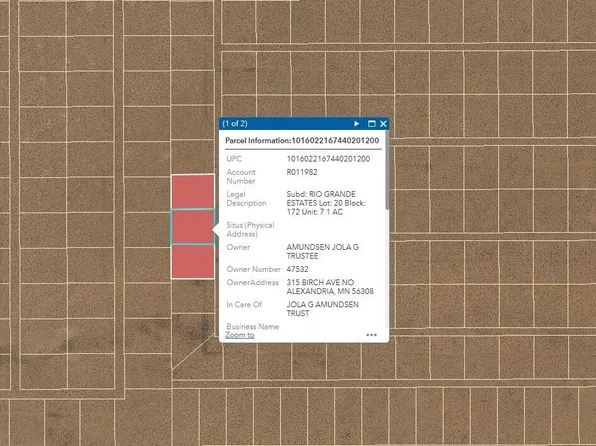Screen dimensions: 596x446
Task: Close the parcel information popup
Action: point(383,124)
